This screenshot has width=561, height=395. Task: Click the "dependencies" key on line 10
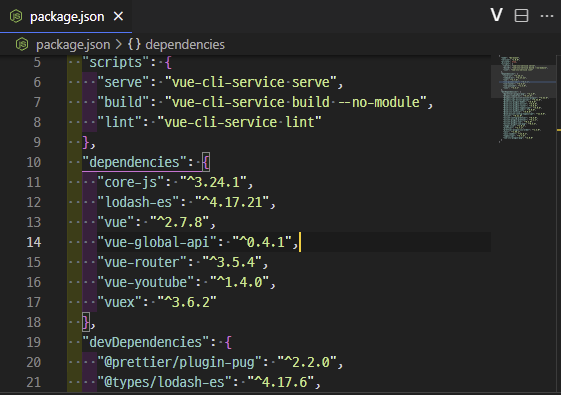(x=135, y=162)
